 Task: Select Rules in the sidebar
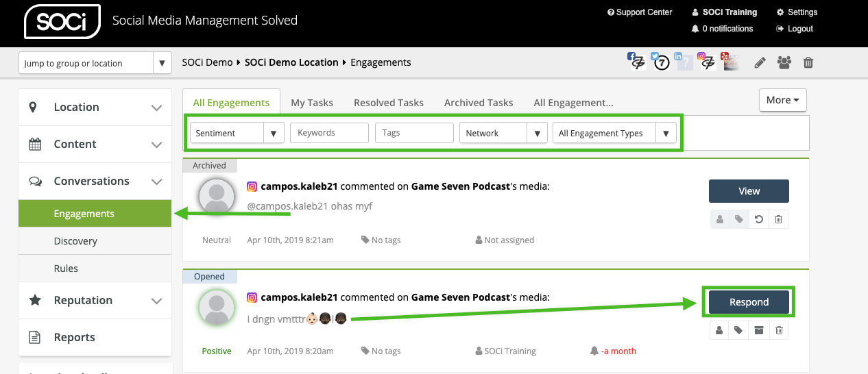pos(95,269)
